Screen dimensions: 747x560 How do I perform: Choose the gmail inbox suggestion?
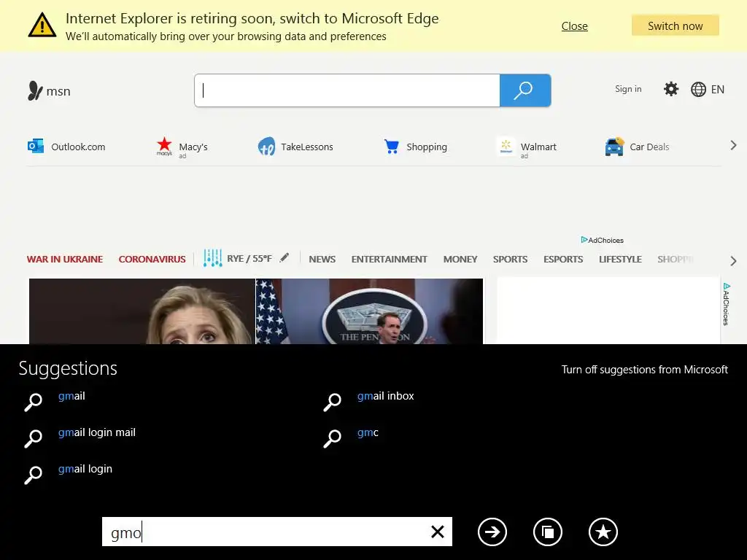(x=385, y=396)
